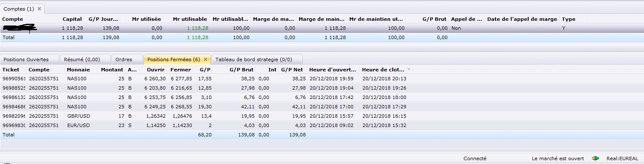The width and height of the screenshot is (644, 164).
Task: Click opening price 6 260,30
Action: click(x=155, y=79)
